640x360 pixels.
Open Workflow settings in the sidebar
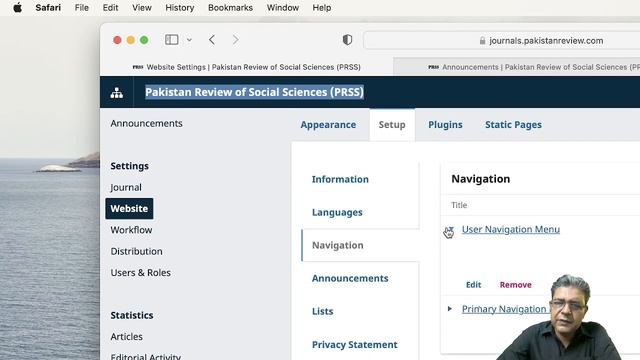[131, 230]
